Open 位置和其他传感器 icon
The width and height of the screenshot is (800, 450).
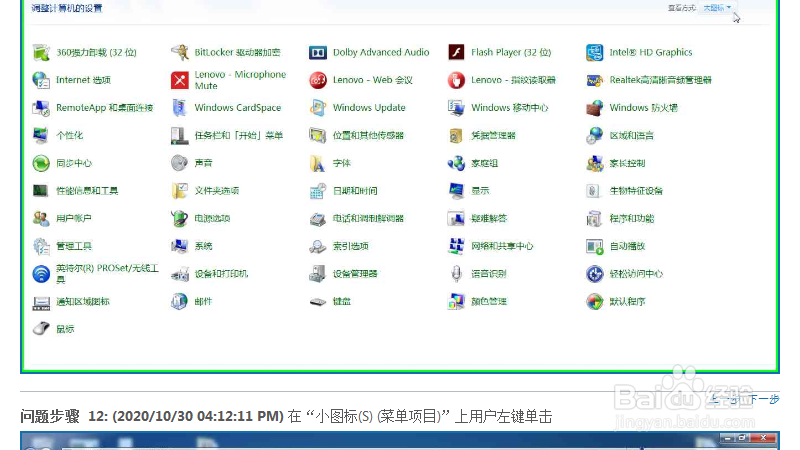click(318, 135)
